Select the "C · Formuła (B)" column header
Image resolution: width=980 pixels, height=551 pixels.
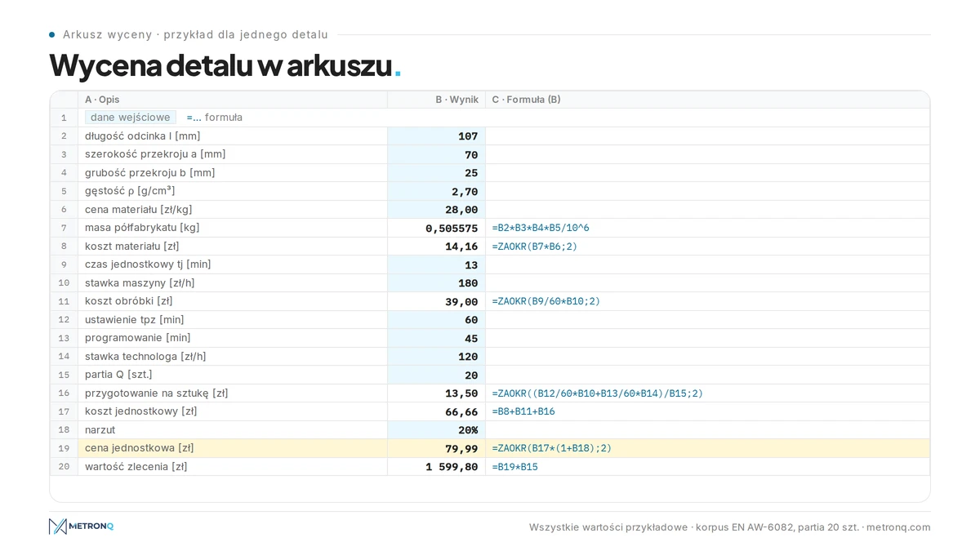tap(707, 100)
